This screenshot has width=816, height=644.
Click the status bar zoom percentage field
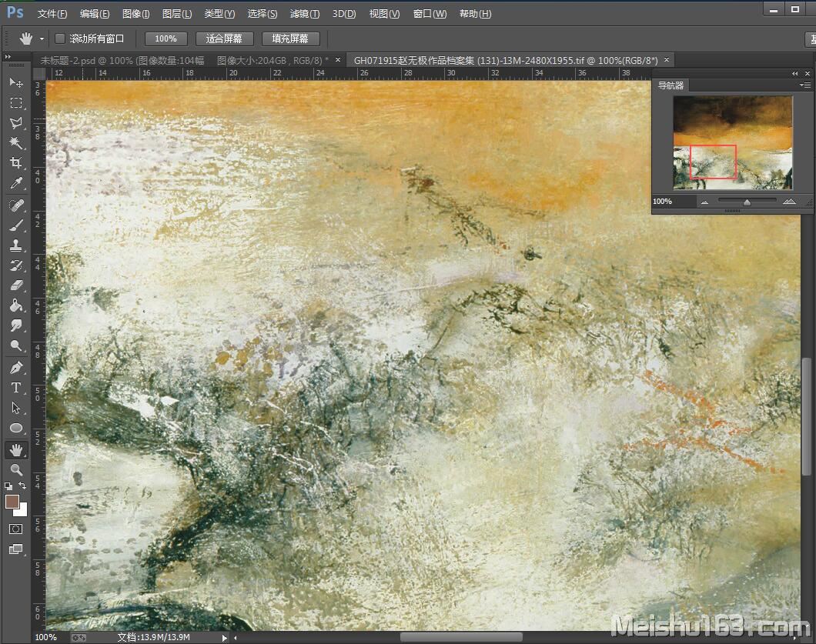[x=45, y=637]
